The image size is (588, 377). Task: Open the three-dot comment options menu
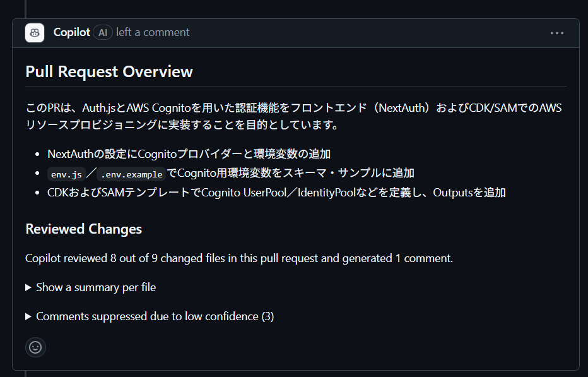coord(557,33)
